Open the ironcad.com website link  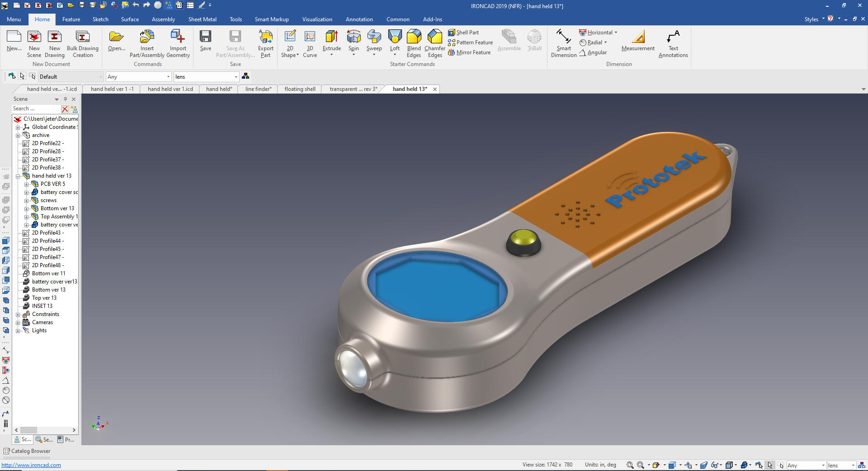click(31, 465)
